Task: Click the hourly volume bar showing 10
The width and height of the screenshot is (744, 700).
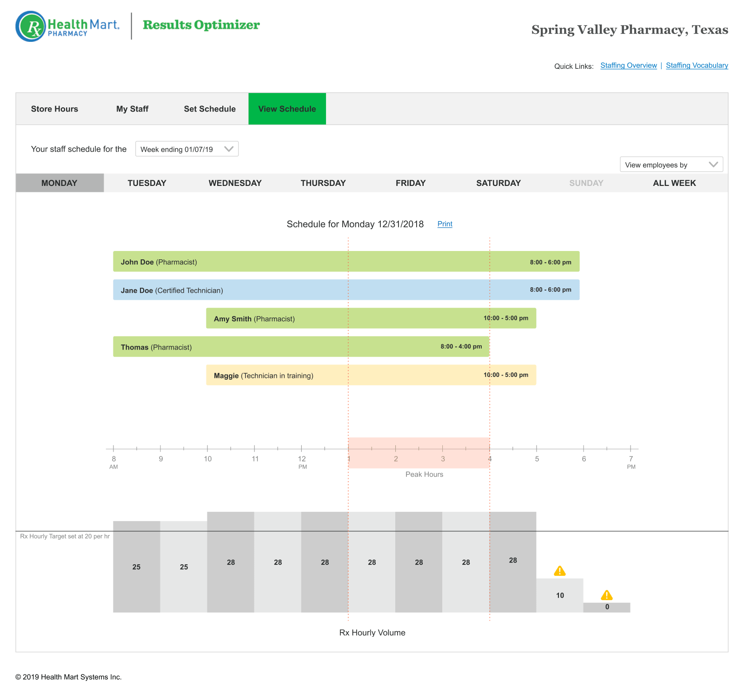Action: 560,595
